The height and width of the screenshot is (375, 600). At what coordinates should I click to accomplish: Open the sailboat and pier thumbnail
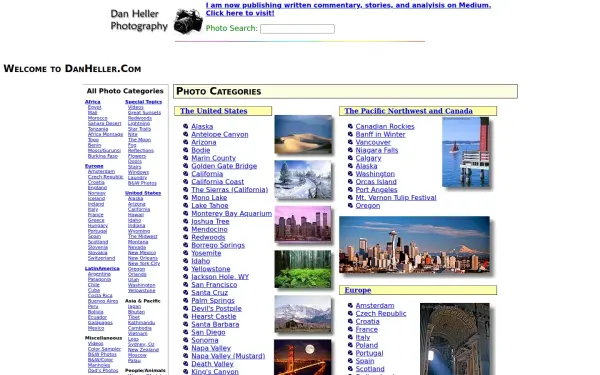pyautogui.click(x=466, y=152)
